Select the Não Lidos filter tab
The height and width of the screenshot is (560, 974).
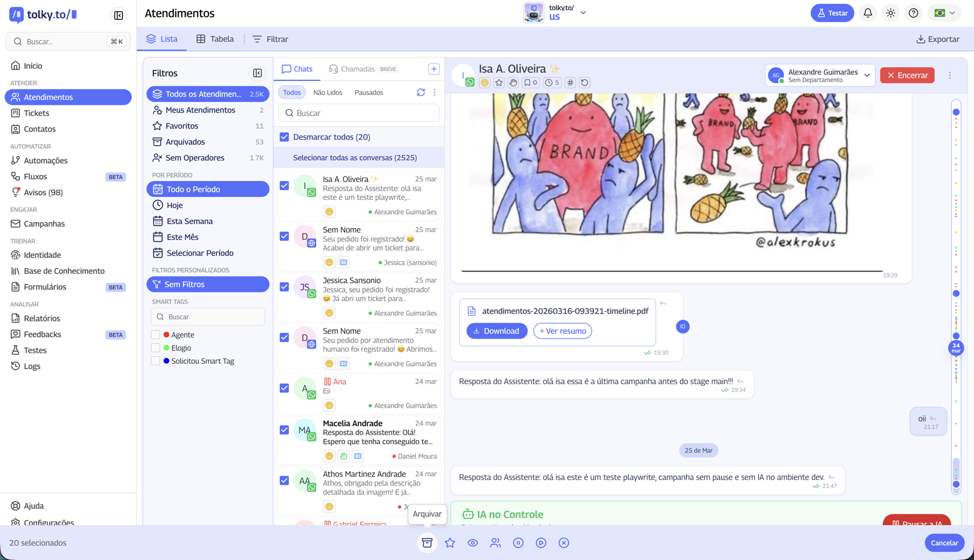point(328,92)
